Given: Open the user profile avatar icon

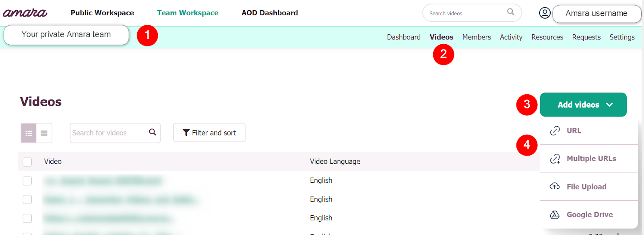Looking at the screenshot, I should pos(545,13).
